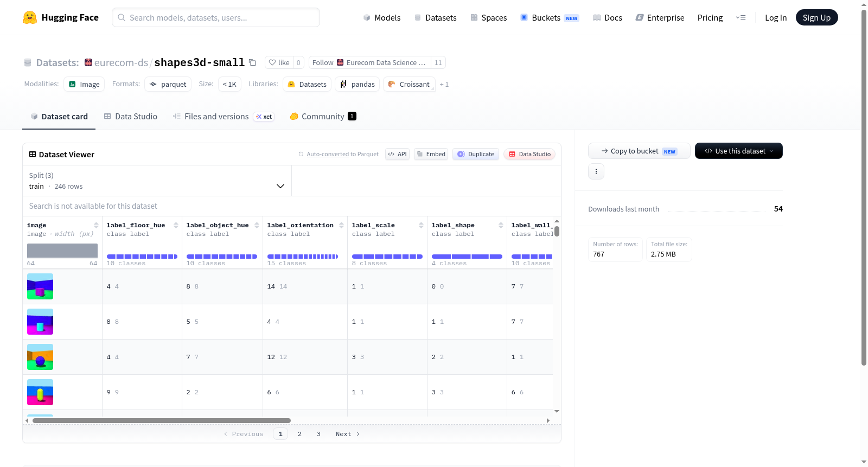This screenshot has height=467, width=868.
Task: Like the dataset with the heart button
Action: (279, 62)
